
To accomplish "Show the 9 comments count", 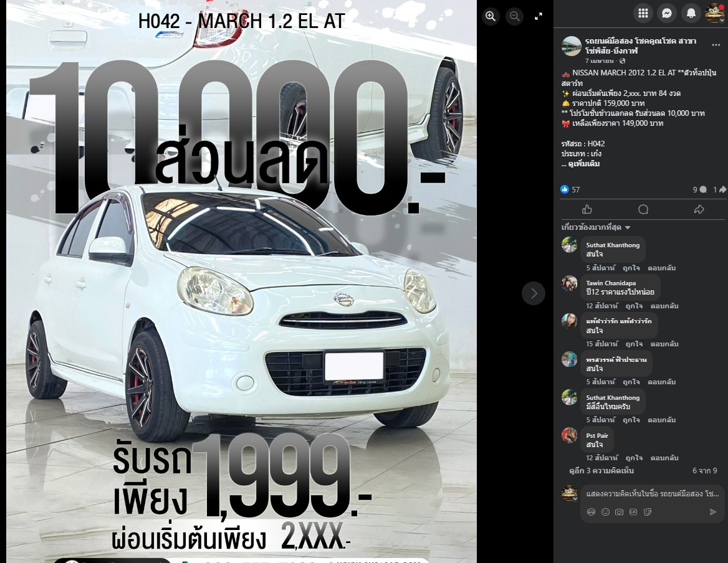I will click(700, 189).
